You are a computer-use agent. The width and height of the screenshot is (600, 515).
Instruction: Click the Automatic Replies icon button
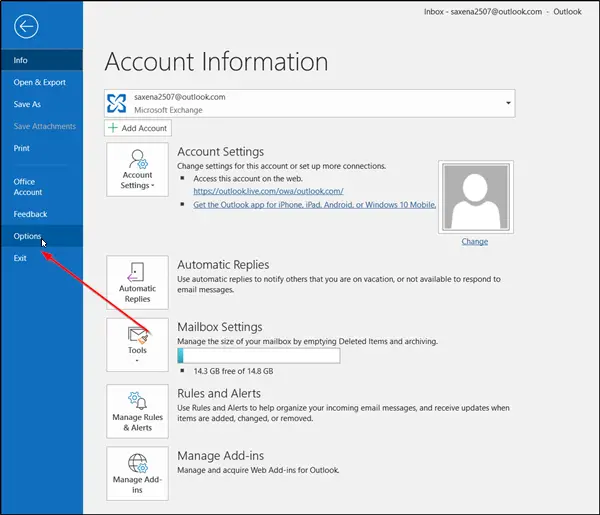137,281
